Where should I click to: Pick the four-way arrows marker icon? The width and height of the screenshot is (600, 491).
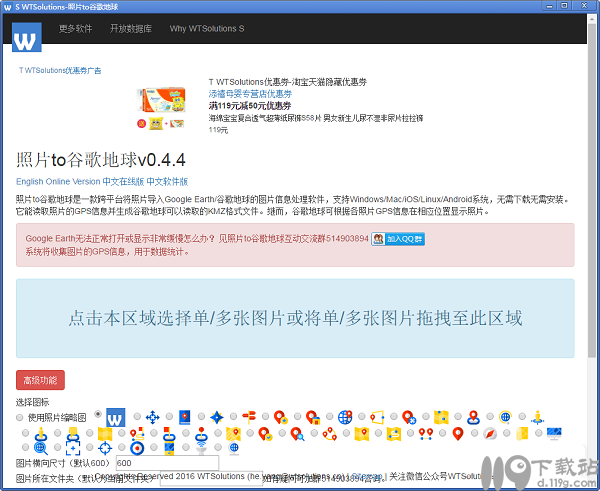tap(152, 417)
